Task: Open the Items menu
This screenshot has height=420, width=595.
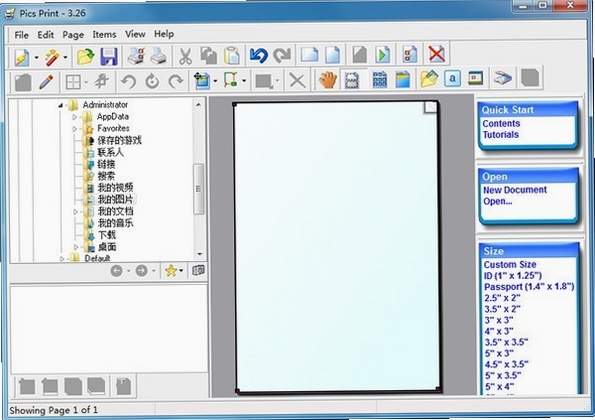Action: pos(104,35)
